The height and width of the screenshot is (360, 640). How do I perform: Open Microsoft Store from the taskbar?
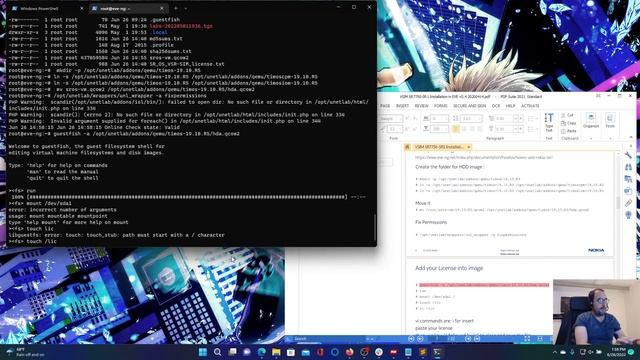[291, 352]
